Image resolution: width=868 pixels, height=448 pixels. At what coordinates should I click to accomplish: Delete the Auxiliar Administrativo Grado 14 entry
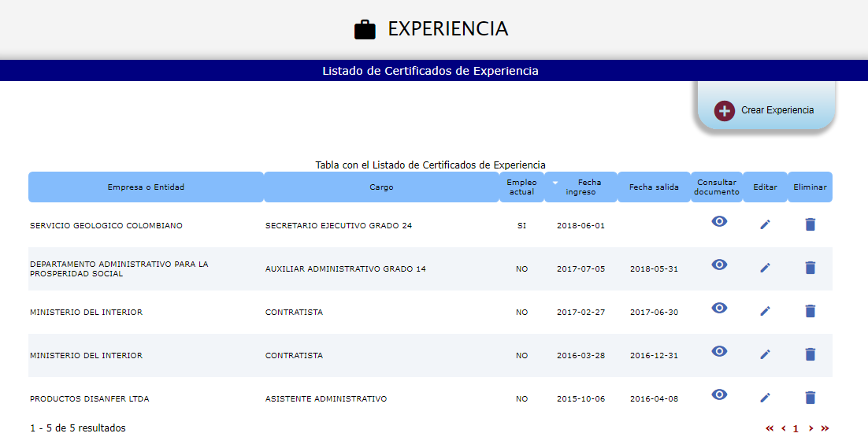pyautogui.click(x=810, y=268)
